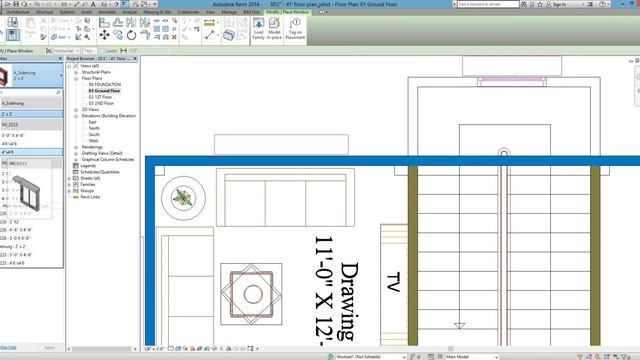
Task: Enable Tag on Placement
Action: click(295, 29)
